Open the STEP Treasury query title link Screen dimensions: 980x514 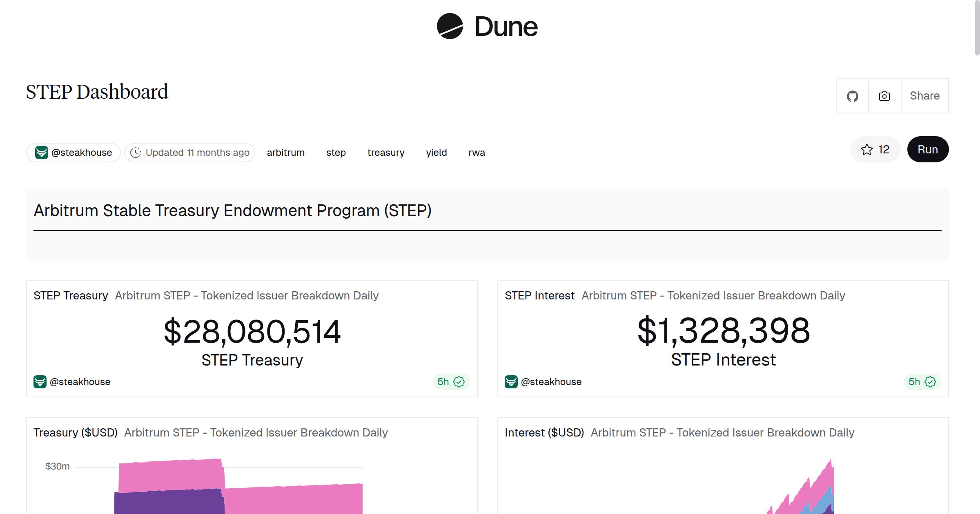click(x=70, y=295)
